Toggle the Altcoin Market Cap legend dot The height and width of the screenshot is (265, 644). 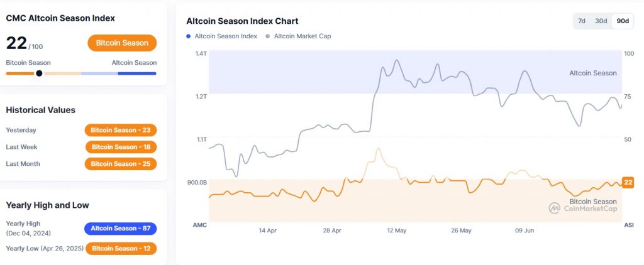268,36
